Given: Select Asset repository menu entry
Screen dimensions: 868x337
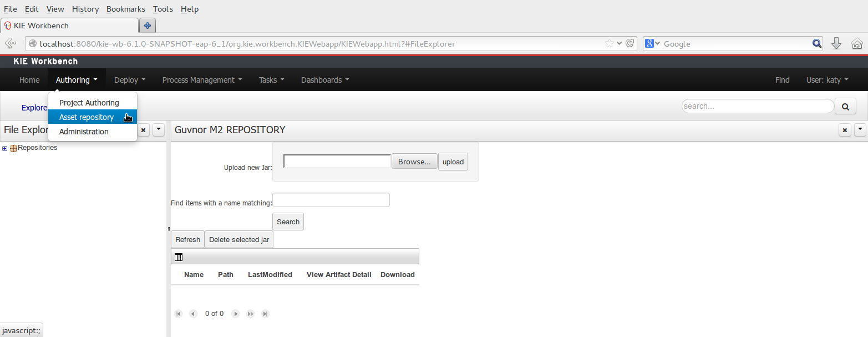Looking at the screenshot, I should click(87, 117).
